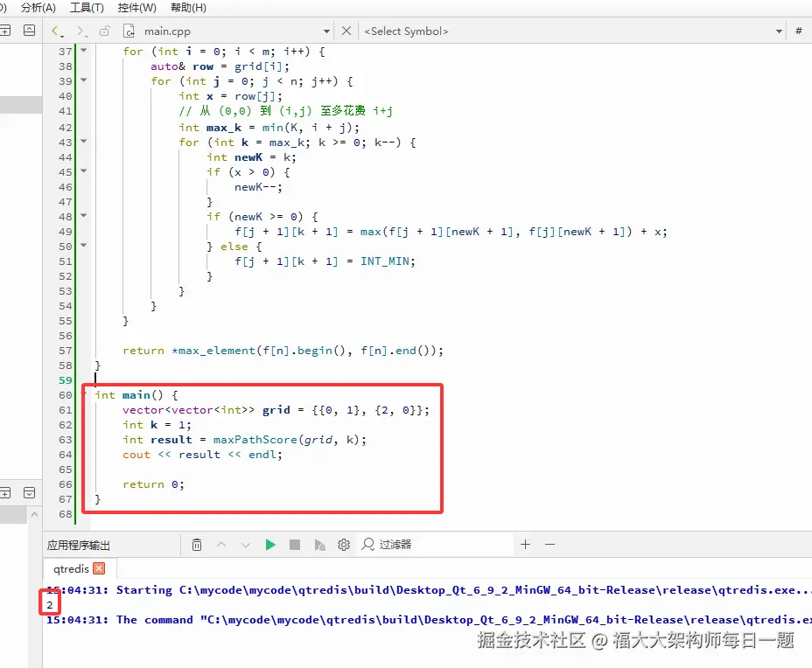
Task: Click the Starting qtredis.exe output line
Action: point(429,590)
